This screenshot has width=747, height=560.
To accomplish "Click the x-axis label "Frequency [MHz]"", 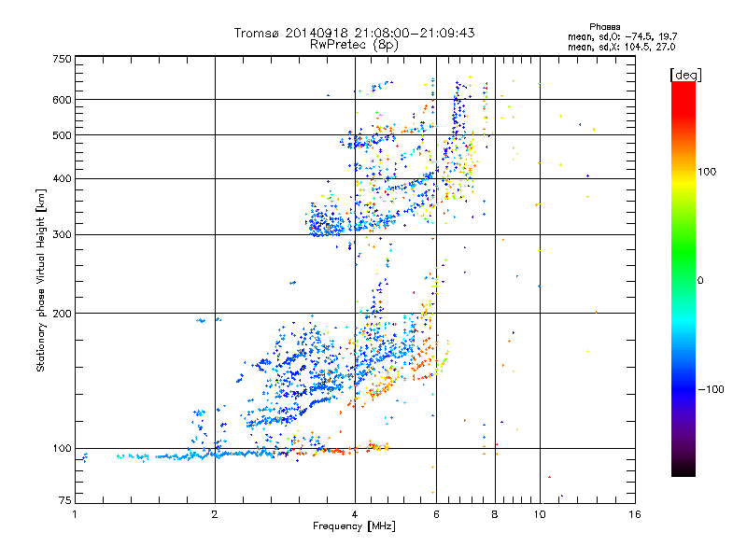I will click(354, 526).
